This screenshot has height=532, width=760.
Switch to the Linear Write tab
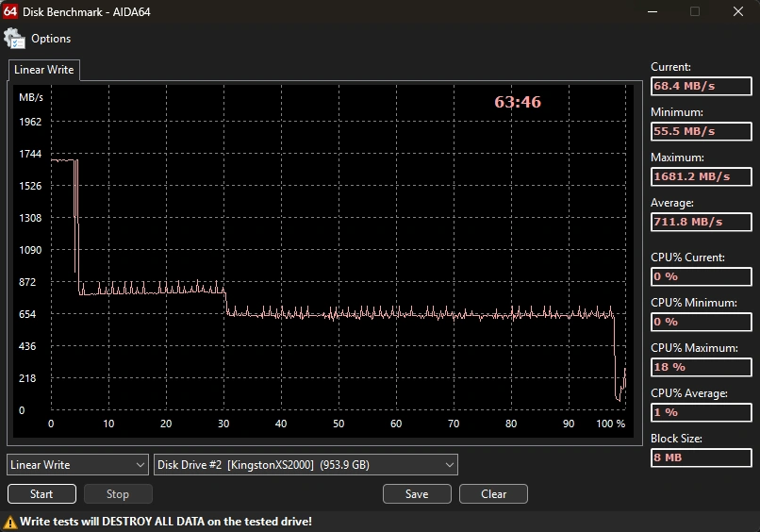[x=44, y=70]
